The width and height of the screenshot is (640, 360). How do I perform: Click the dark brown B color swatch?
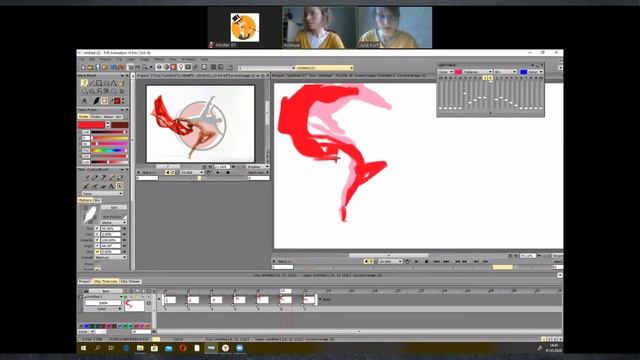click(x=120, y=124)
